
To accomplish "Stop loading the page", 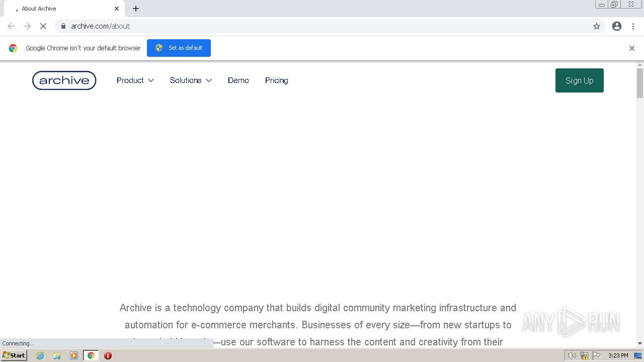I will click(x=43, y=26).
